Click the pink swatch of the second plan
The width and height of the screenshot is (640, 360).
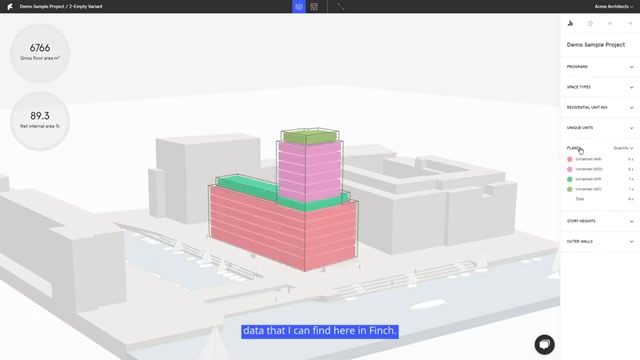click(570, 169)
